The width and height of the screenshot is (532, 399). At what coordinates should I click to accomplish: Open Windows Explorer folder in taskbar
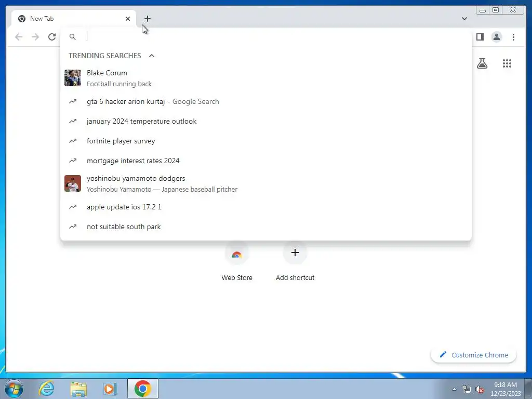coord(78,389)
